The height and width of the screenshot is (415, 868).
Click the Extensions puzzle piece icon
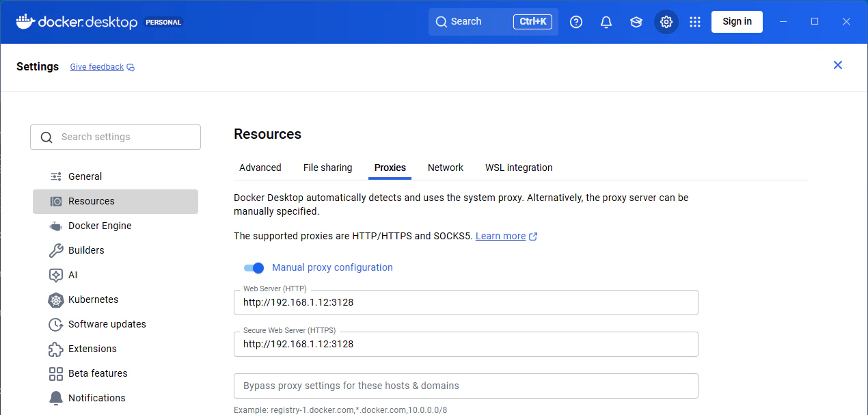[56, 349]
